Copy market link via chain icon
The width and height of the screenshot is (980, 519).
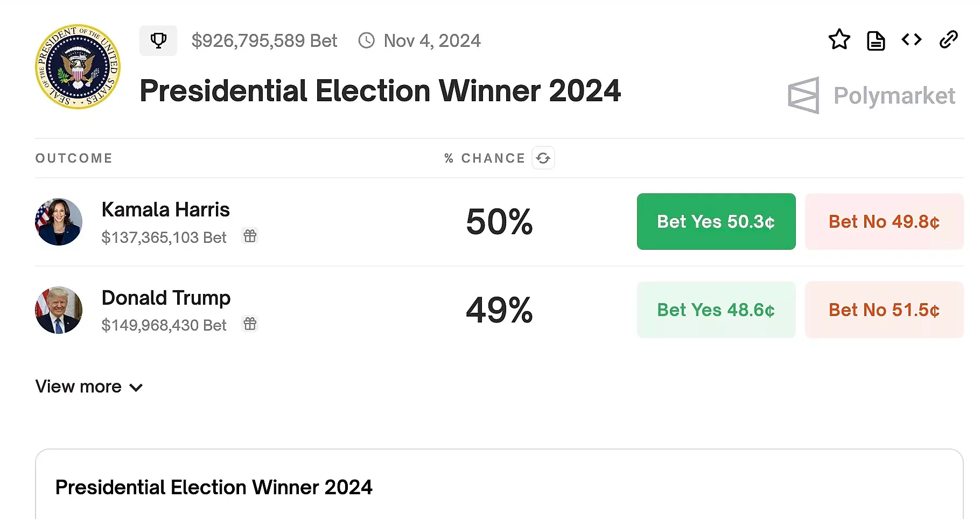pos(948,39)
